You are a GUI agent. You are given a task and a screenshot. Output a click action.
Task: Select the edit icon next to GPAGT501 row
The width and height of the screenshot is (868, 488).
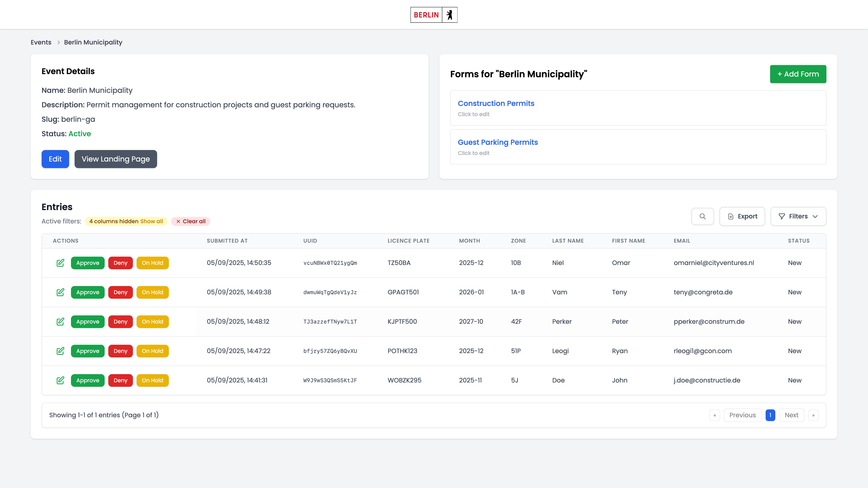(x=60, y=292)
